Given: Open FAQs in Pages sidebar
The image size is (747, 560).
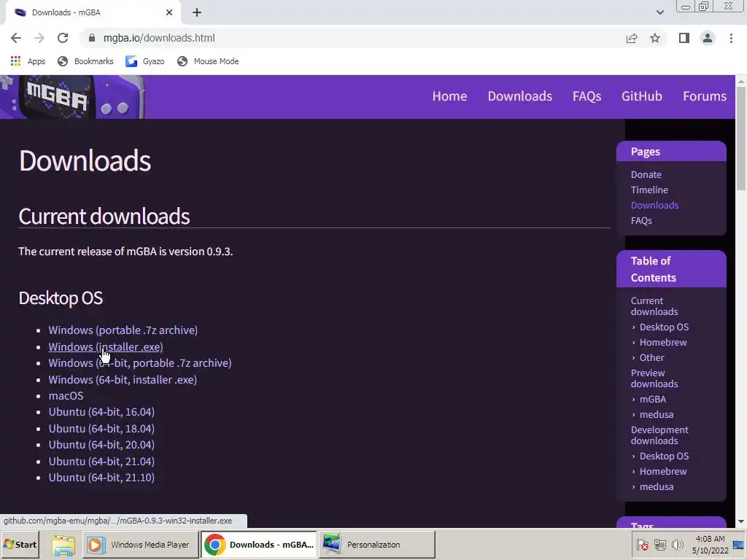Looking at the screenshot, I should pos(641,220).
